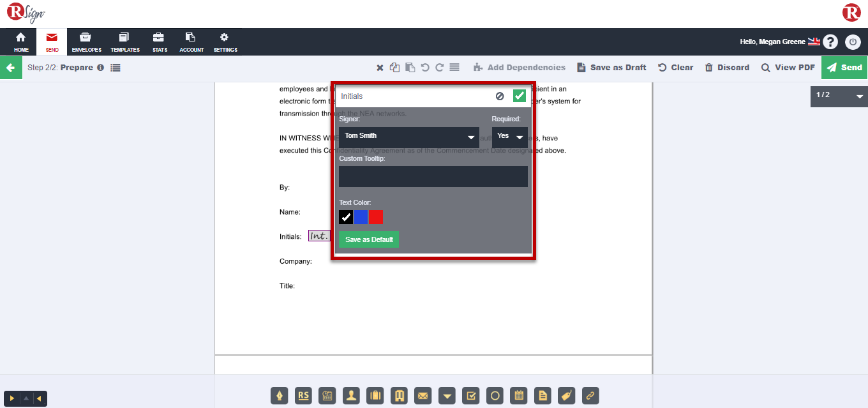Viewport: 868px width, 408px height.
Task: Select the red text color swatch
Action: (376, 217)
